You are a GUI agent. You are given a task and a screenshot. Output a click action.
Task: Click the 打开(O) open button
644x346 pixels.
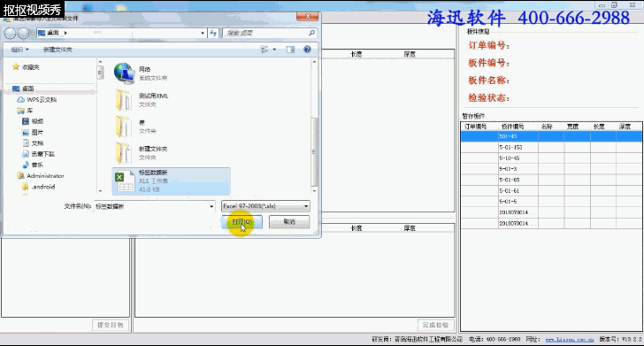pos(241,222)
